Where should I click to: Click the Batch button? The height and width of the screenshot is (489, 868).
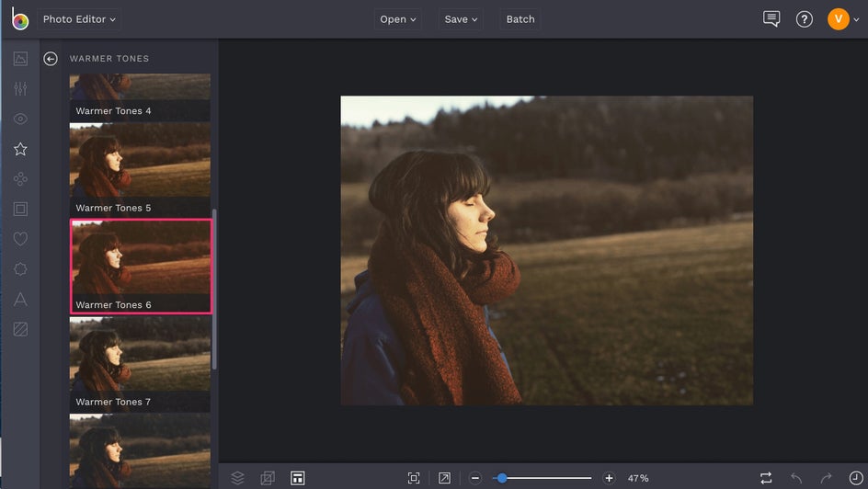520,19
